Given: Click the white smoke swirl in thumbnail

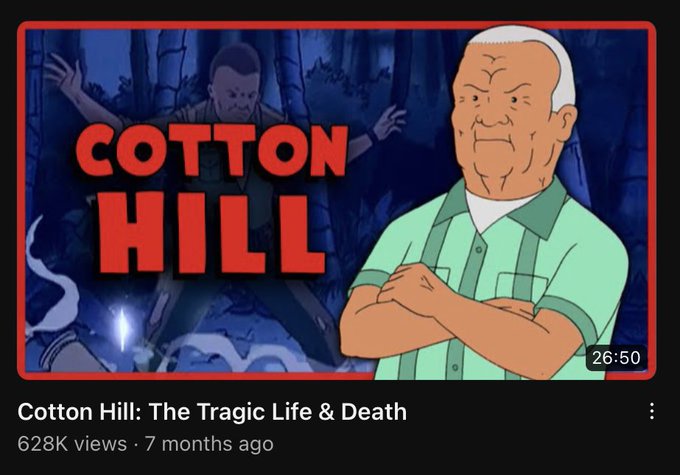Looking at the screenshot, I should [50, 282].
